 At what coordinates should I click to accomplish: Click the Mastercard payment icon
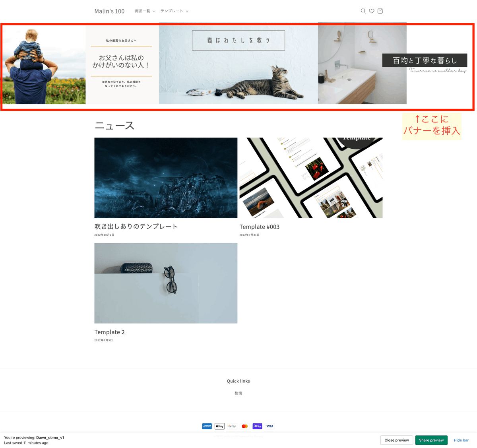click(x=245, y=426)
